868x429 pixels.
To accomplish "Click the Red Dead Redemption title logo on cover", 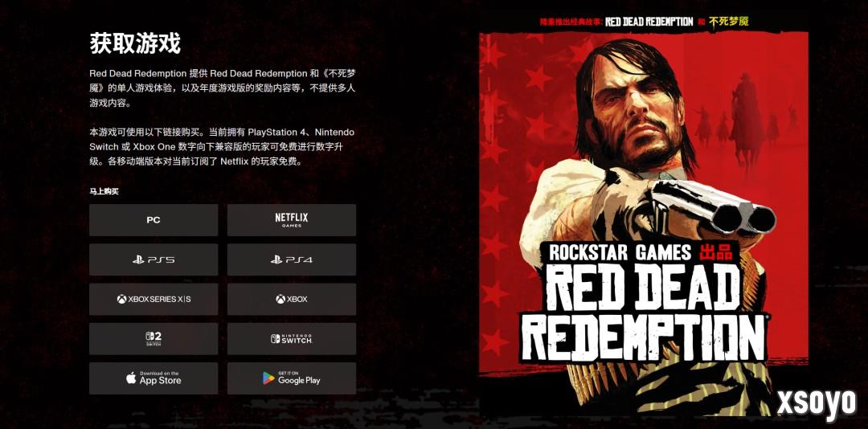I will point(643,313).
